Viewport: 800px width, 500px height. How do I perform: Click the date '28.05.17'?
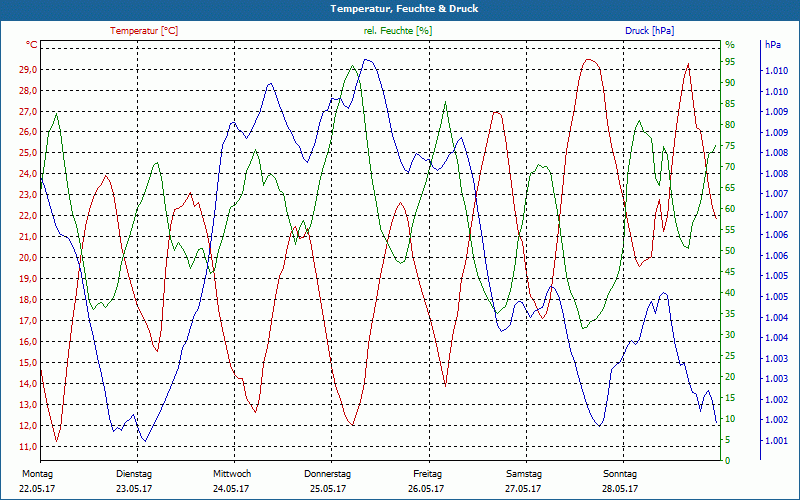pyautogui.click(x=620, y=488)
